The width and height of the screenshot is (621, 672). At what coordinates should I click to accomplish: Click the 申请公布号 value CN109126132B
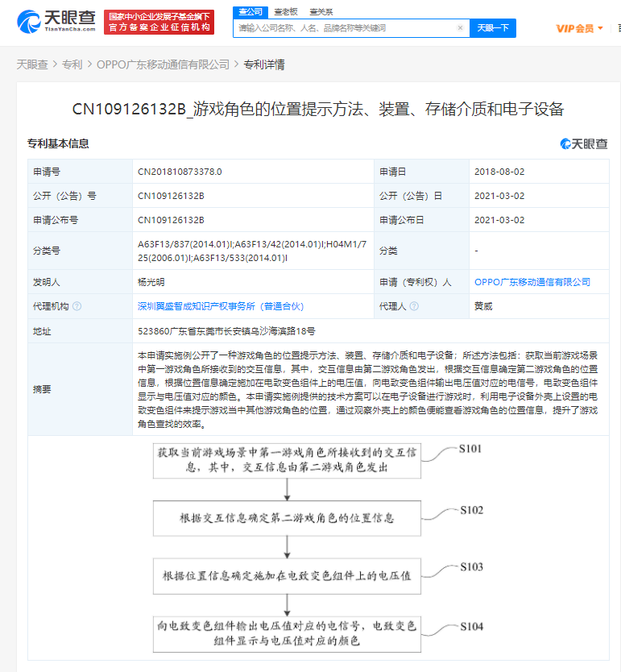tap(171, 220)
